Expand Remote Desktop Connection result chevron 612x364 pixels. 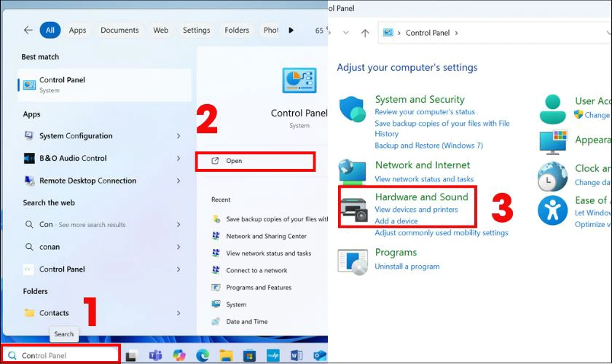pos(178,181)
